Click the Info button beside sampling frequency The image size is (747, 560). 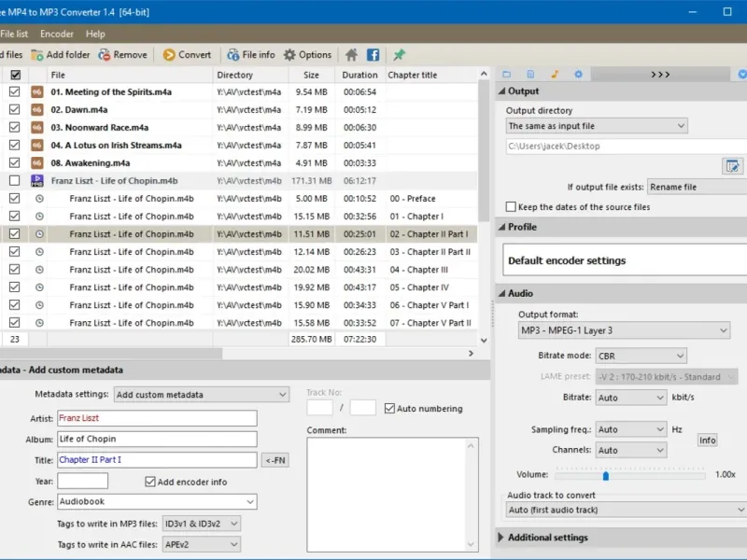tap(707, 440)
